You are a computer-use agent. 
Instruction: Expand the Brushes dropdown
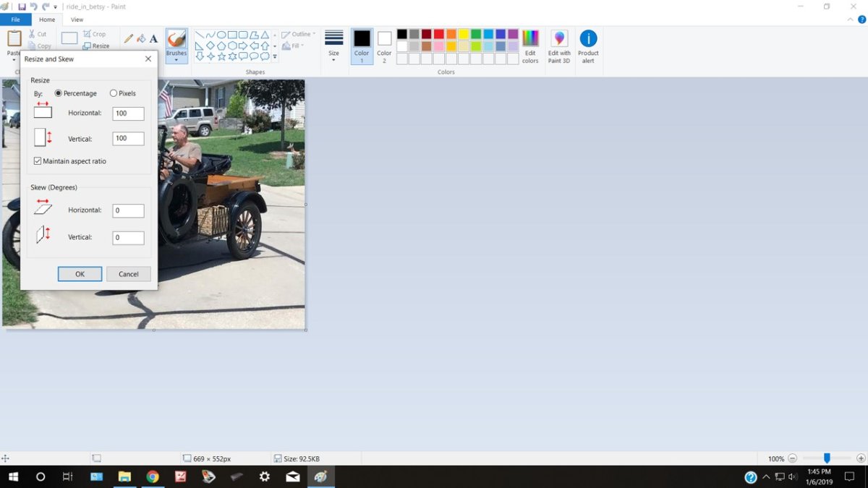pyautogui.click(x=176, y=60)
